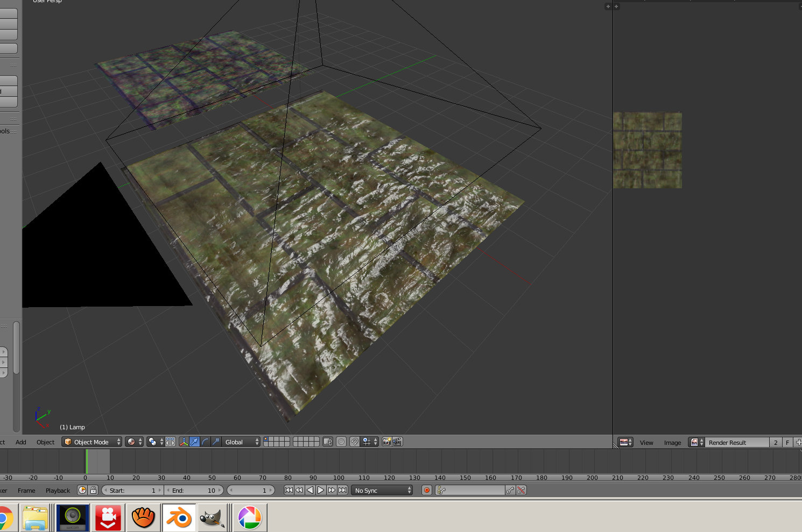Expand the No Sync playback dropdown
802x532 pixels.
[x=382, y=490]
